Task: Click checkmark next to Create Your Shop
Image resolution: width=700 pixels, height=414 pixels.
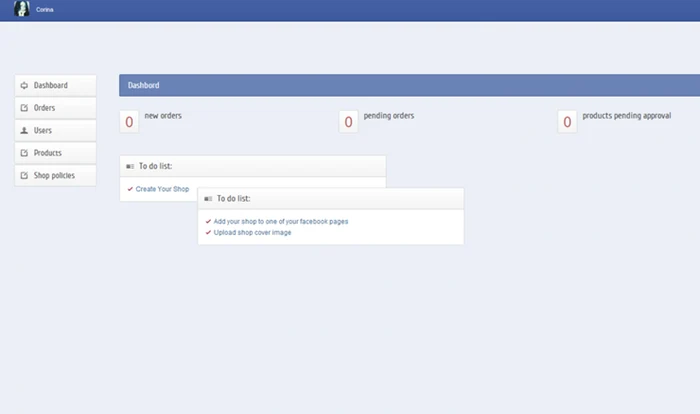Action: pyautogui.click(x=130, y=189)
